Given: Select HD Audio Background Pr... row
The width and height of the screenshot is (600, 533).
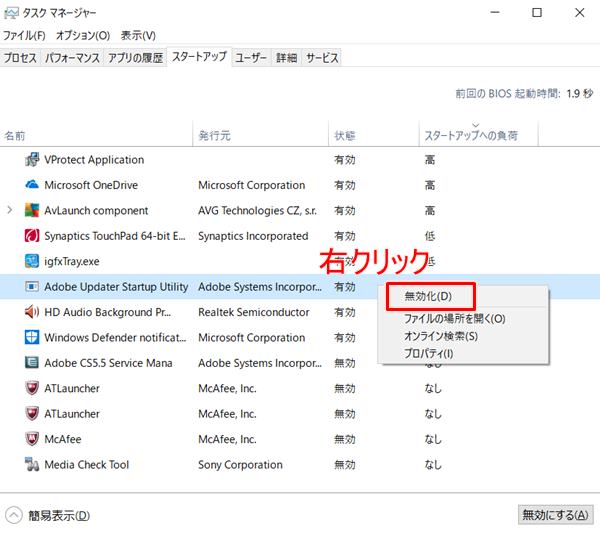Looking at the screenshot, I should [108, 312].
